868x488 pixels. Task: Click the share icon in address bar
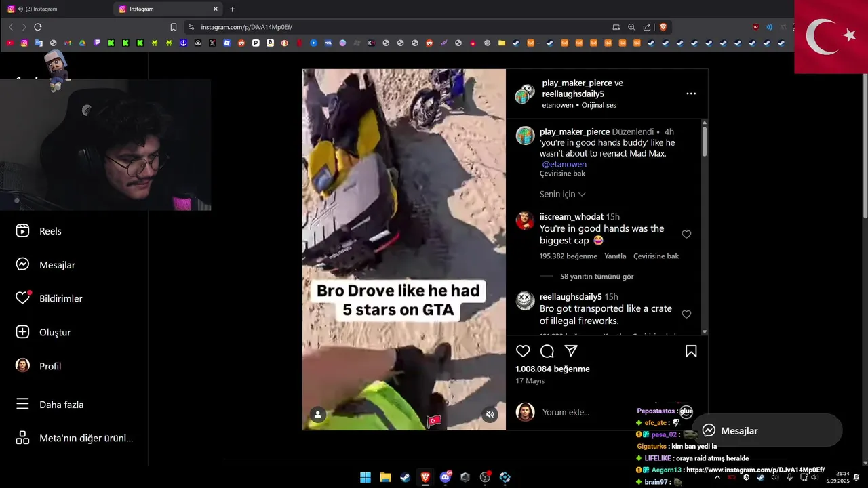647,27
